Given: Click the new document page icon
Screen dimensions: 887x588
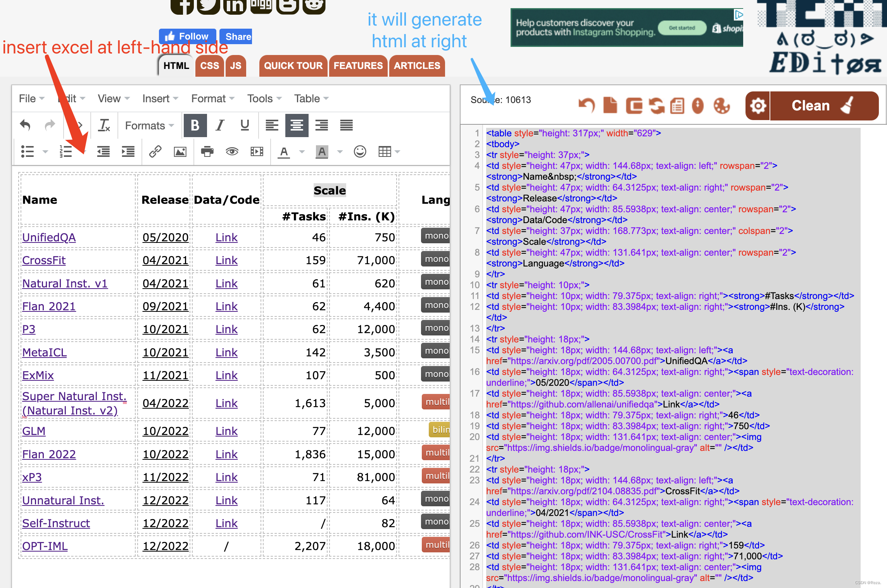Looking at the screenshot, I should click(610, 105).
